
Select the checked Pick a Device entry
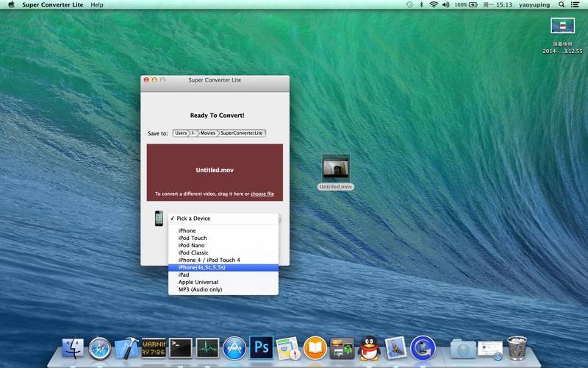[x=223, y=219]
